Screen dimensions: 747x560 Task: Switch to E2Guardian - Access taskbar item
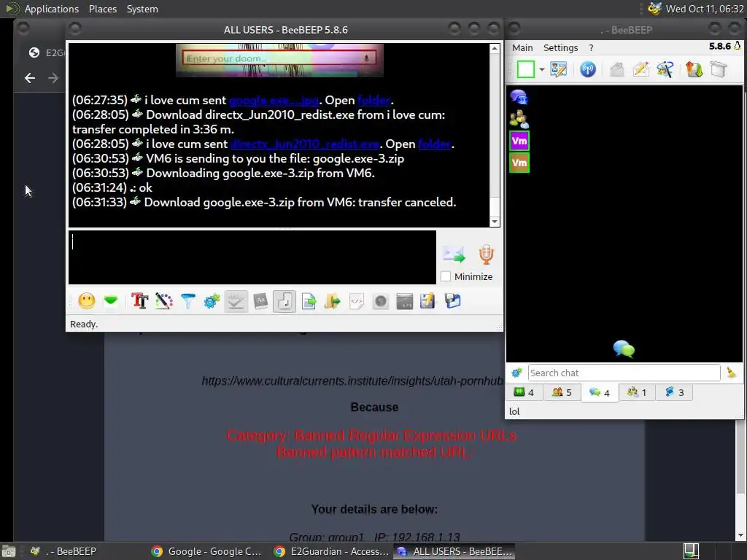pyautogui.click(x=332, y=551)
